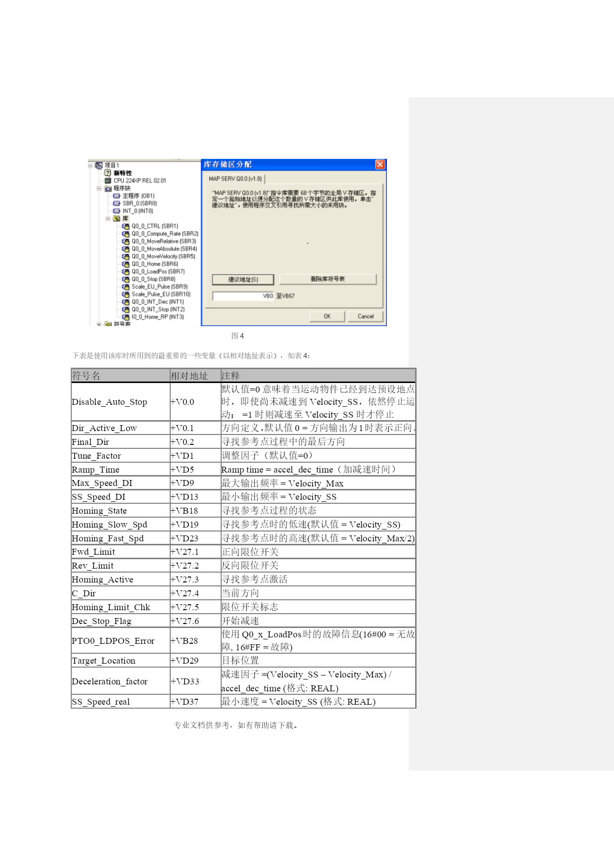Viewport: 614px width, 868px height.
Task: Click the 相对地址 column header
Action: [x=195, y=376]
